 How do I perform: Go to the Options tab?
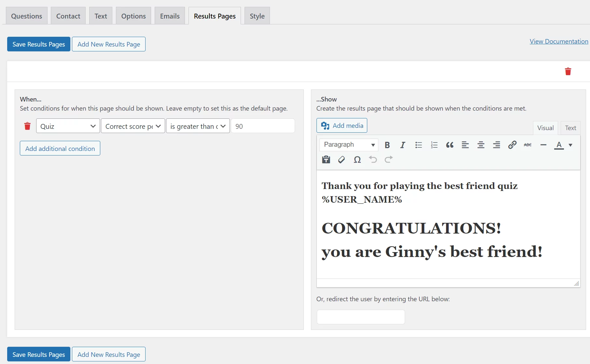(x=133, y=16)
